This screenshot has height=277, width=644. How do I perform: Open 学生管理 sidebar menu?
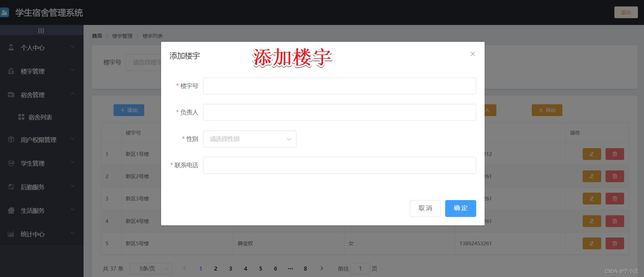tap(42, 163)
